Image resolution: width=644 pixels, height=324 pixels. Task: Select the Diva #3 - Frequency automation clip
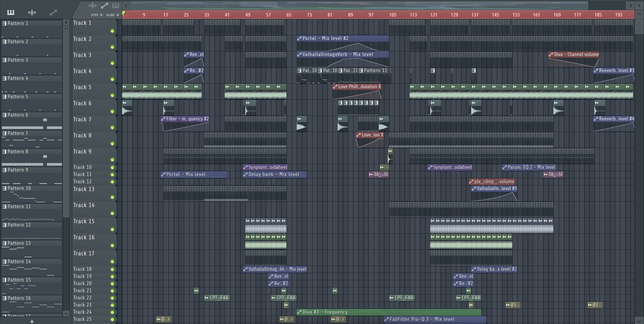[389, 312]
